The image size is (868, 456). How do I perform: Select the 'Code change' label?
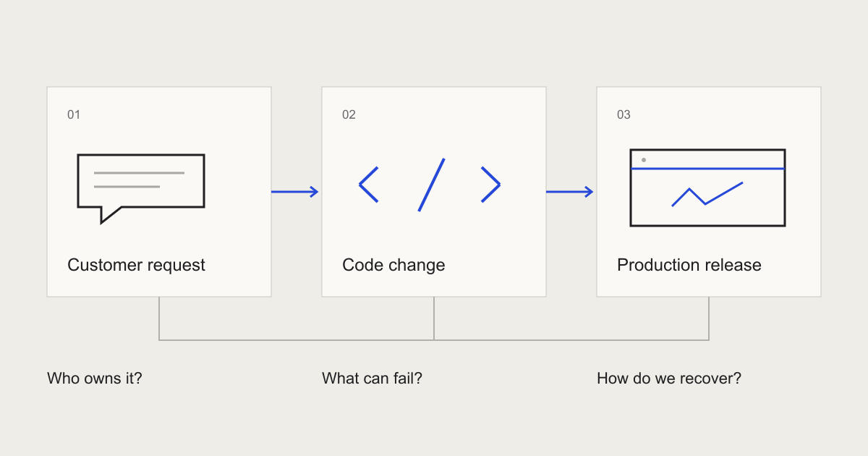393,265
